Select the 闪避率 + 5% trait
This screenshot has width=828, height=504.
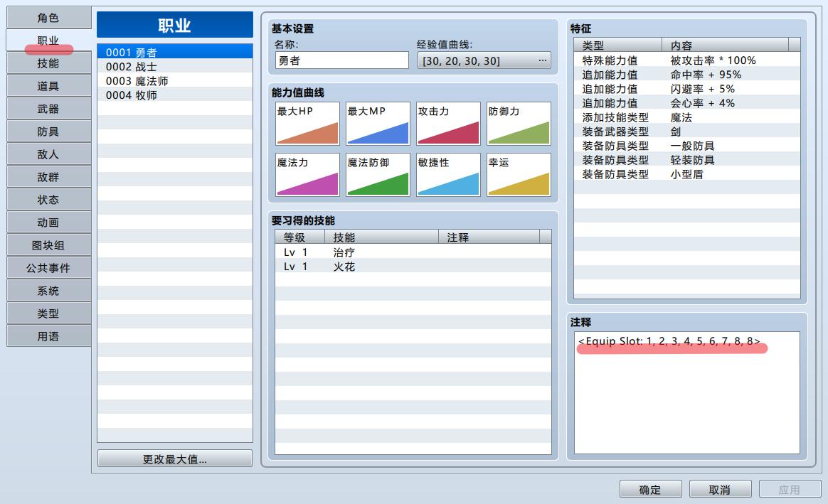[x=687, y=89]
